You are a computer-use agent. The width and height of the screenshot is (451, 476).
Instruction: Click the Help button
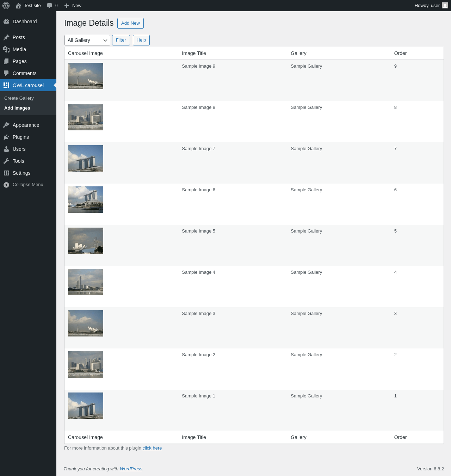(141, 40)
